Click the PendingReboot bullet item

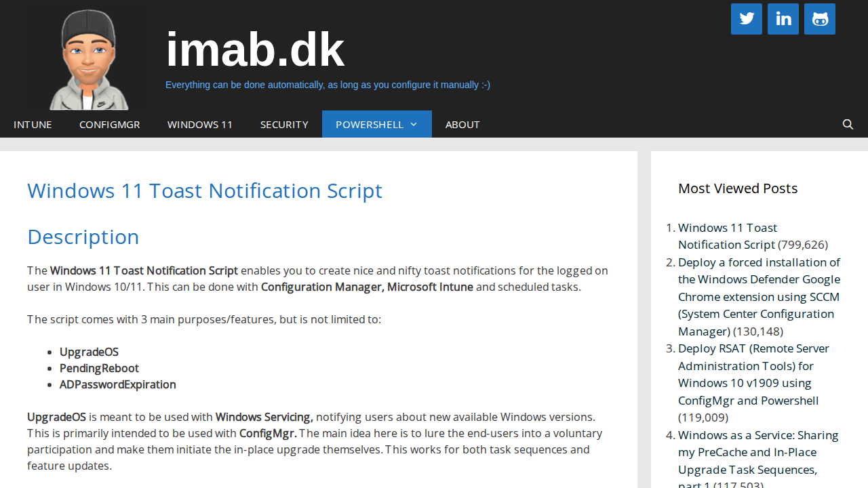pos(99,368)
